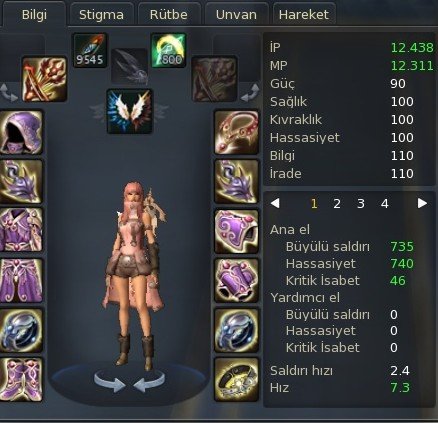Image resolution: width=438 pixels, height=423 pixels.
Task: Select the red necklace slot
Action: coord(236,132)
